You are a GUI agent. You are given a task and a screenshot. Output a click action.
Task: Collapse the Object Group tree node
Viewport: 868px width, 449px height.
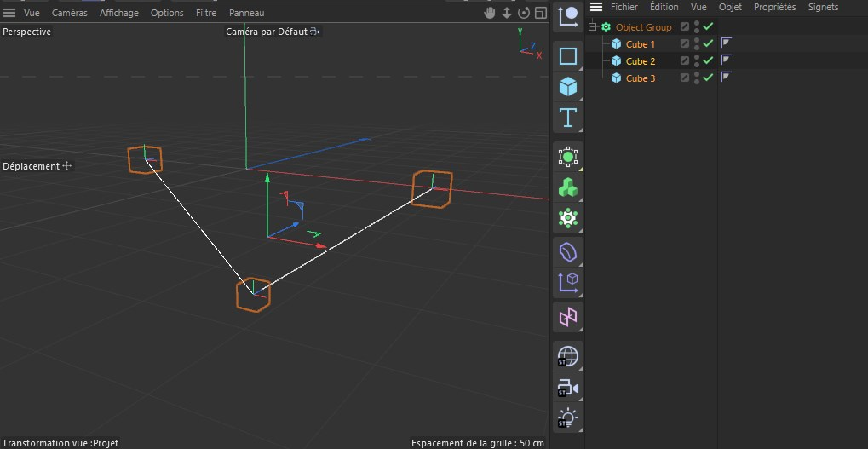[x=593, y=27]
